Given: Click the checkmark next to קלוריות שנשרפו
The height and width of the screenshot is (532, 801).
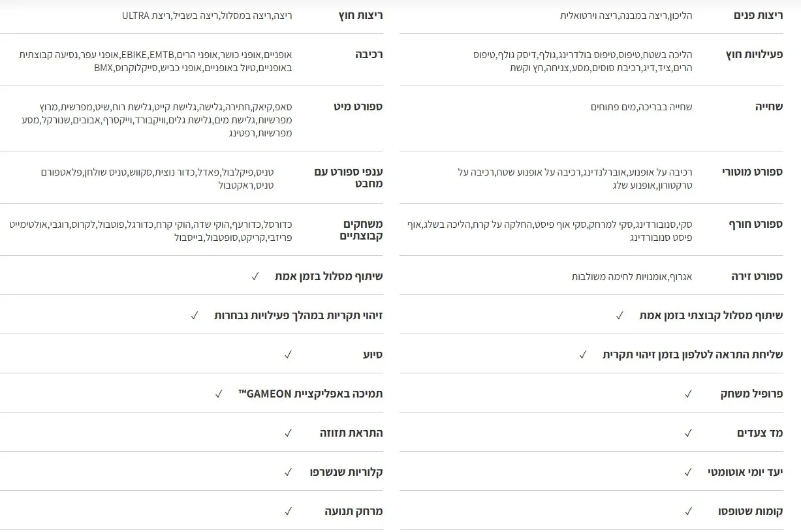Looking at the screenshot, I should pyautogui.click(x=288, y=472).
